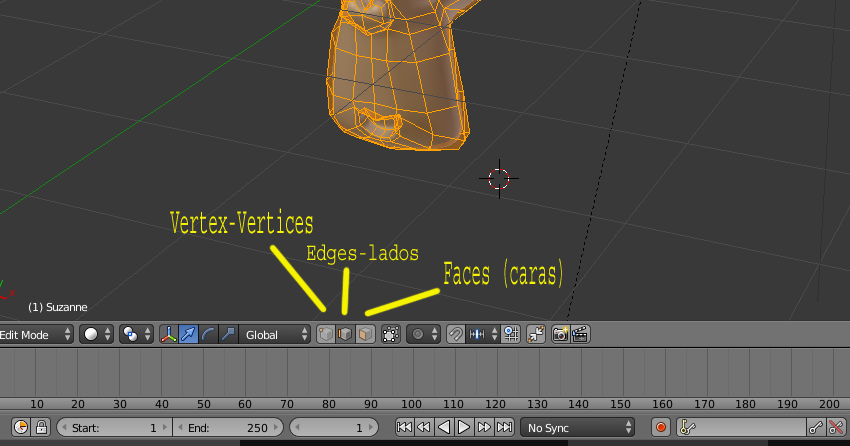
Task: Open the Global transform orientation dropdown
Action: (x=274, y=334)
